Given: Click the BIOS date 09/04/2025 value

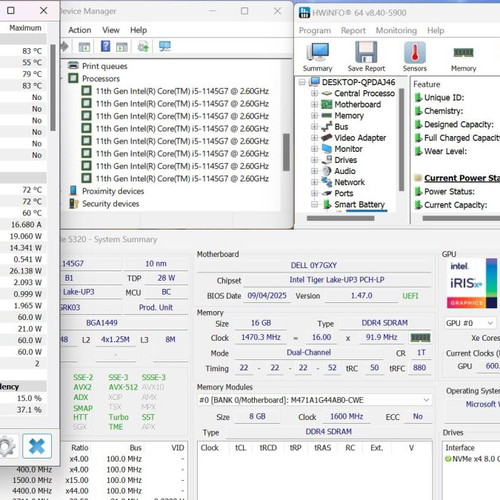Looking at the screenshot, I should point(267,296).
